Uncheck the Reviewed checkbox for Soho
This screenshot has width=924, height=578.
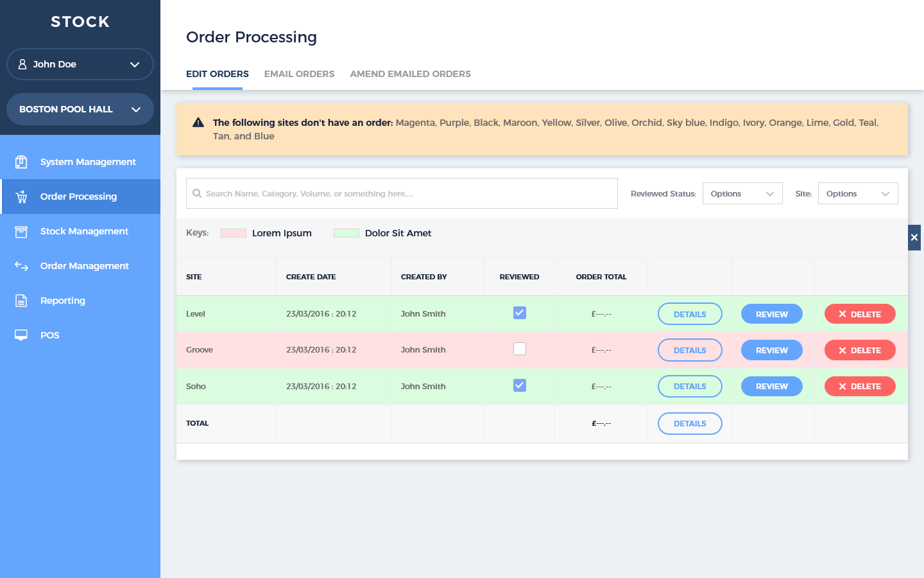(x=520, y=385)
